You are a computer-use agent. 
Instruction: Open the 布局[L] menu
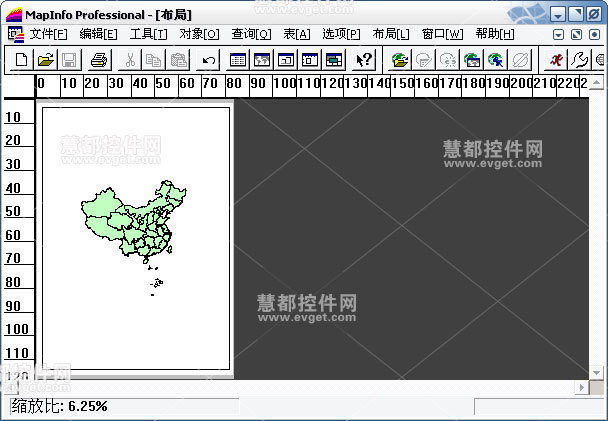tap(391, 34)
